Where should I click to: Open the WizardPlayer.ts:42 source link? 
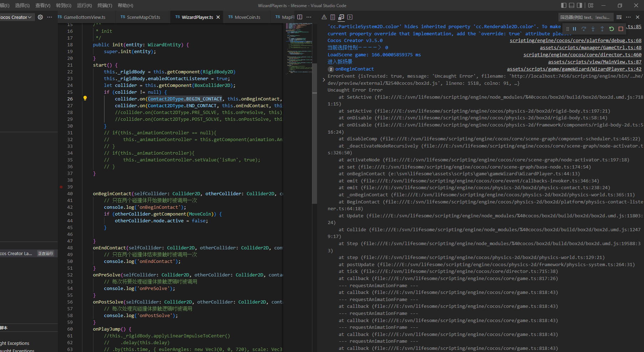coord(574,69)
